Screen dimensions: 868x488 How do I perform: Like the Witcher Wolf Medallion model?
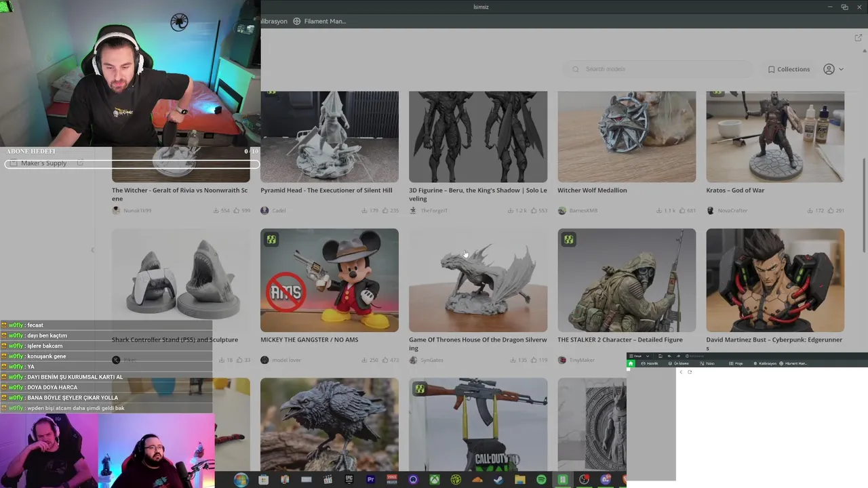pos(682,211)
